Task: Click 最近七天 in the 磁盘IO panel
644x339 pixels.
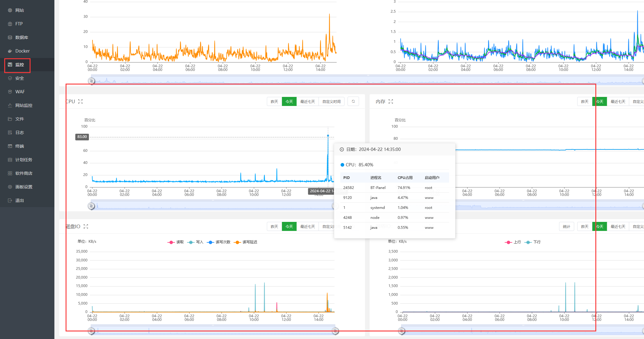Action: tap(308, 226)
